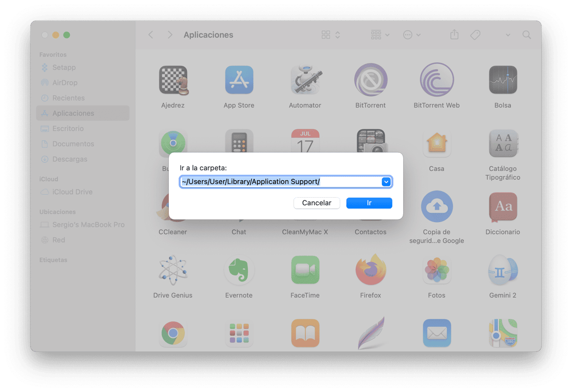The width and height of the screenshot is (572, 392).
Task: Select the Copia de seguridad Google icon
Action: pyautogui.click(x=437, y=206)
